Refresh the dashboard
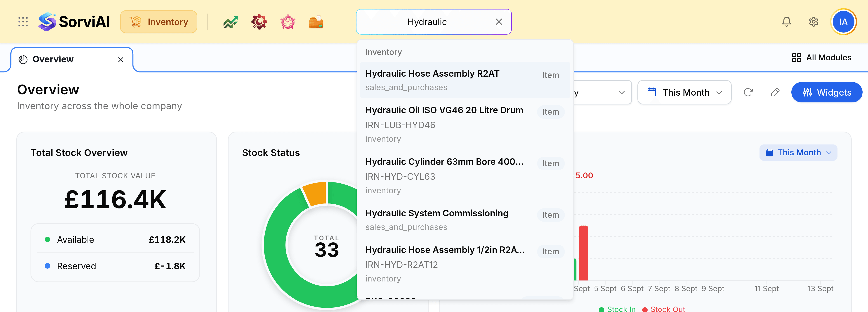Screen dimensions: 868x312 coord(748,92)
